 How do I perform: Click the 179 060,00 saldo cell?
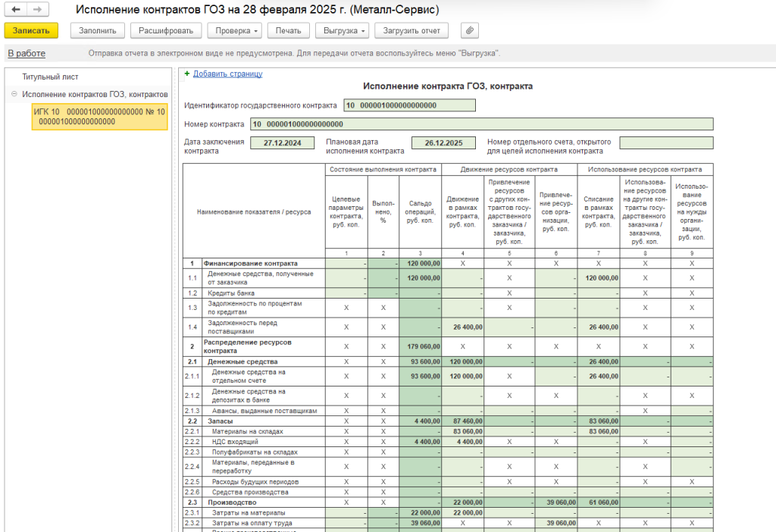pos(420,346)
